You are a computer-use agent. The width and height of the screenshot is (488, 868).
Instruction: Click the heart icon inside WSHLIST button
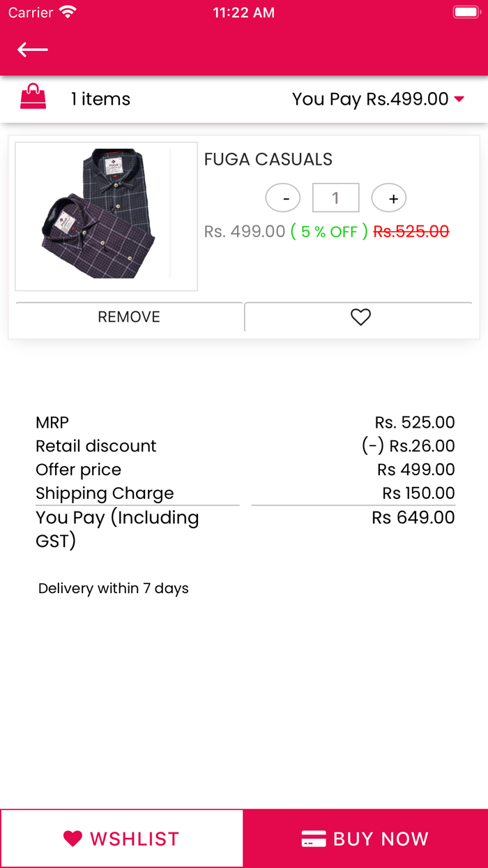(x=73, y=838)
